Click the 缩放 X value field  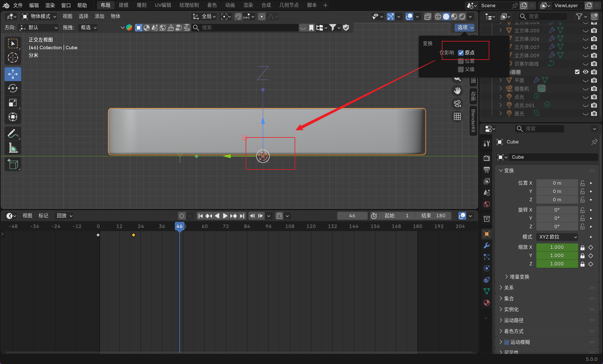(x=557, y=247)
